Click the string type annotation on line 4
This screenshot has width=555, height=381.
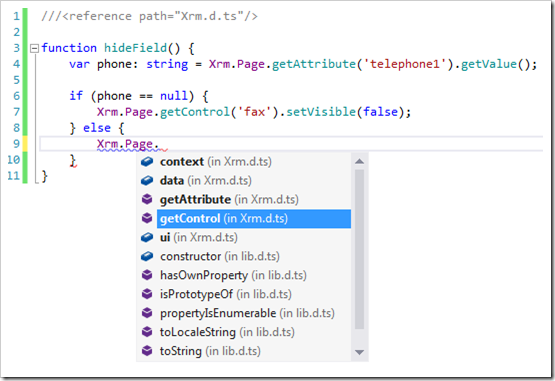167,64
